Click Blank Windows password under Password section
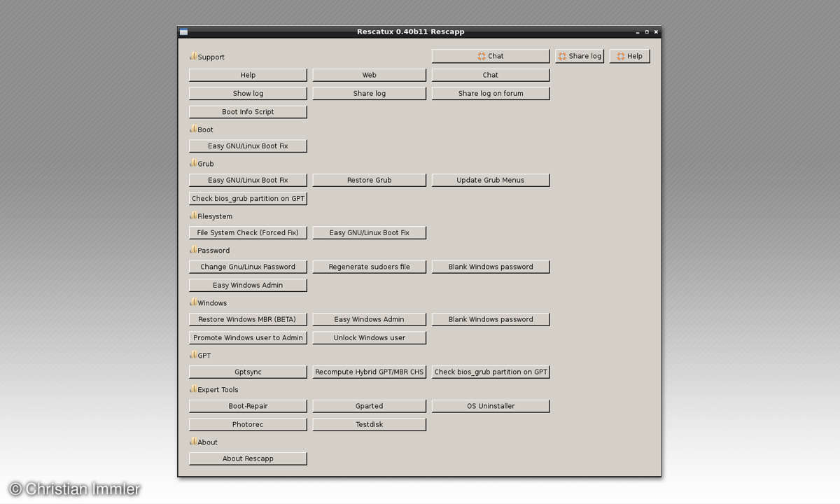Image resolution: width=840 pixels, height=504 pixels. (490, 267)
